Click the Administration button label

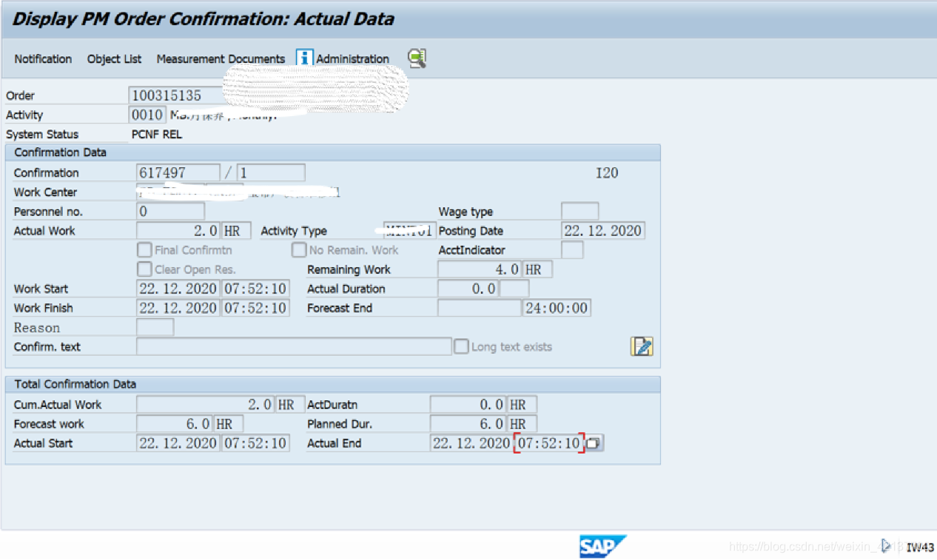[x=352, y=59]
